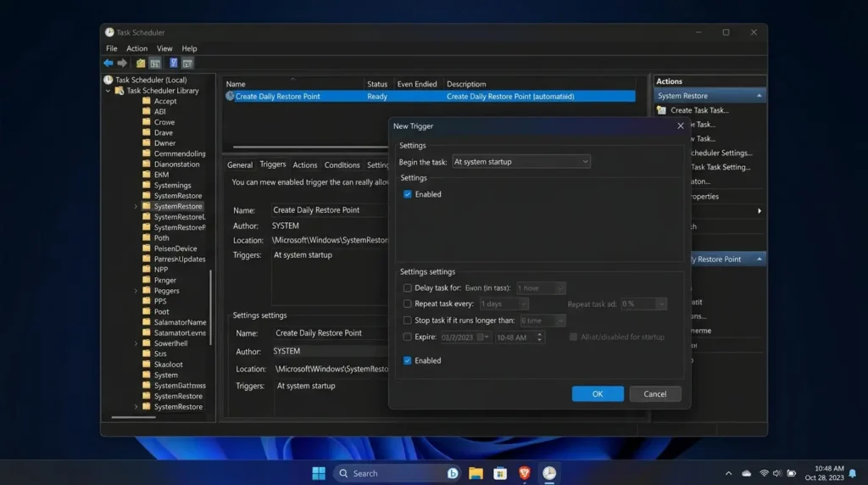The image size is (868, 485).
Task: Click the taskbar Search box
Action: [x=397, y=473]
